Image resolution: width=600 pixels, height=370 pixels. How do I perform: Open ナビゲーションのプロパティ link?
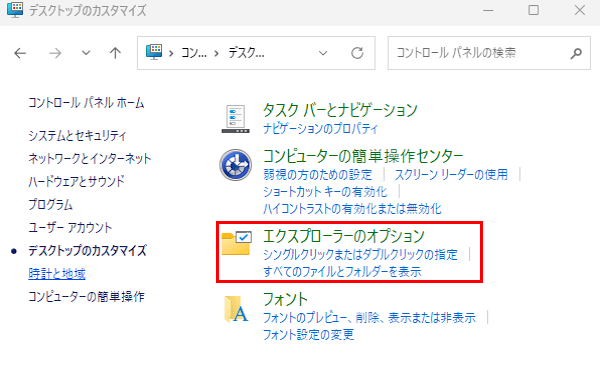tap(320, 129)
